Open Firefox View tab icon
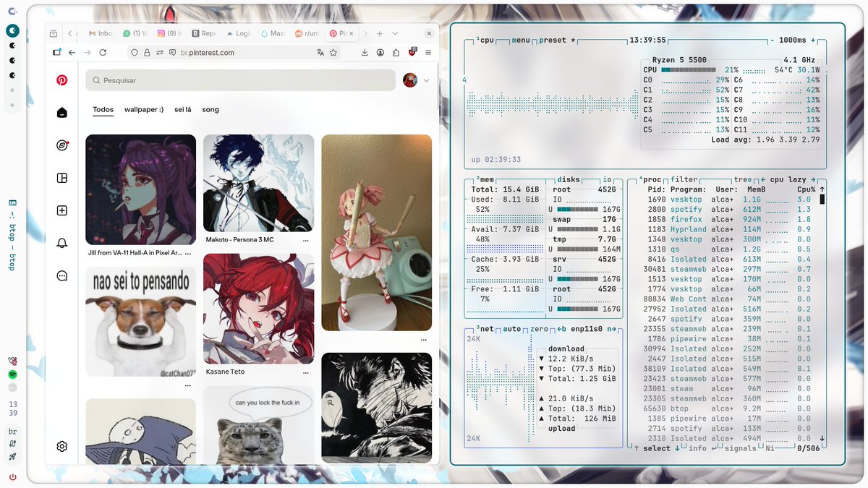Screen dimensions: 868x488 (54, 34)
